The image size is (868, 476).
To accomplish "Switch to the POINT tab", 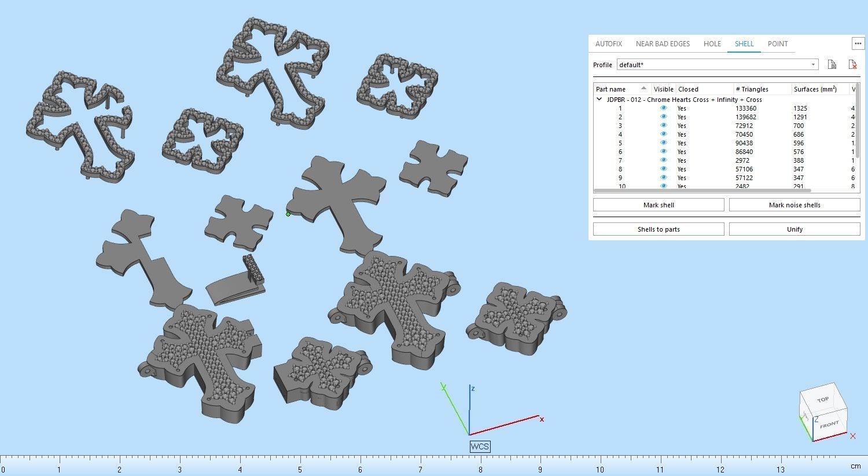I will pyautogui.click(x=778, y=43).
